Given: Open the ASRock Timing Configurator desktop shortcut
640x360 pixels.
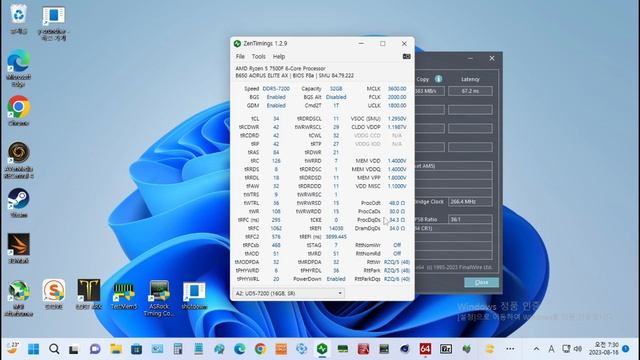Looking at the screenshot, I should tap(159, 298).
